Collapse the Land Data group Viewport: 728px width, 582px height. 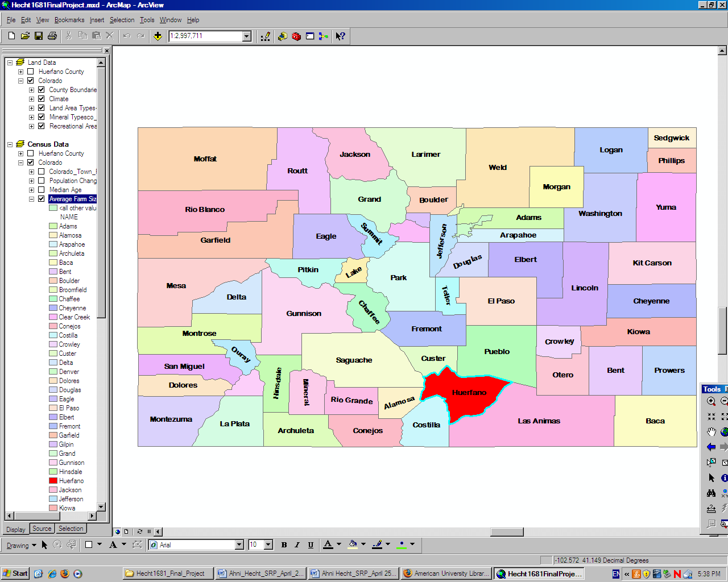coord(10,63)
